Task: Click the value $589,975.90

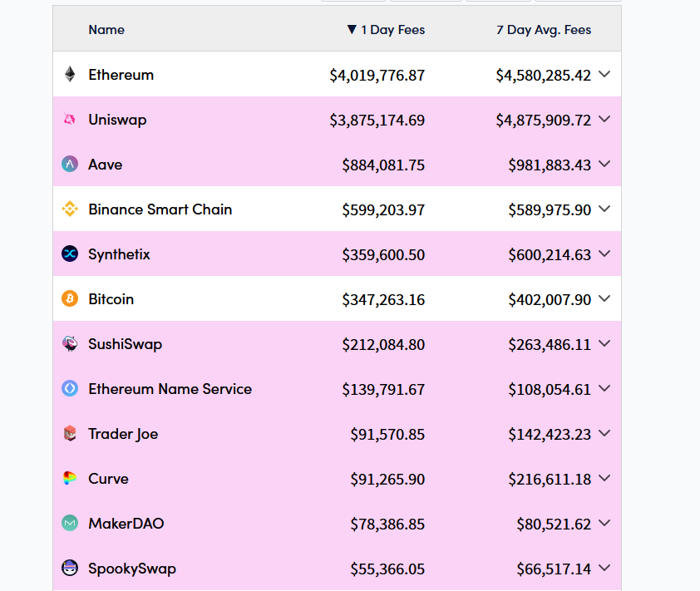Action: tap(550, 209)
